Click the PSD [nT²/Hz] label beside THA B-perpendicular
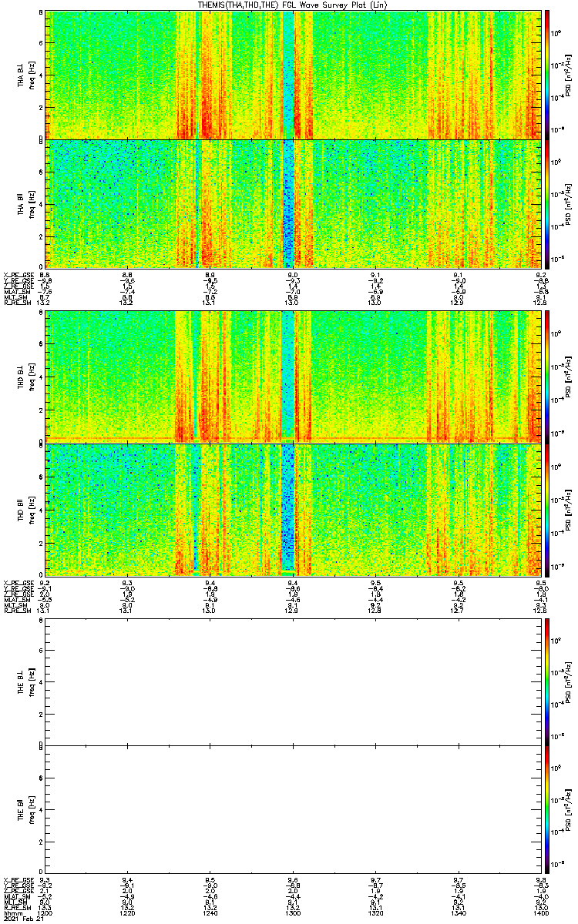578x924 pixels. [569, 75]
